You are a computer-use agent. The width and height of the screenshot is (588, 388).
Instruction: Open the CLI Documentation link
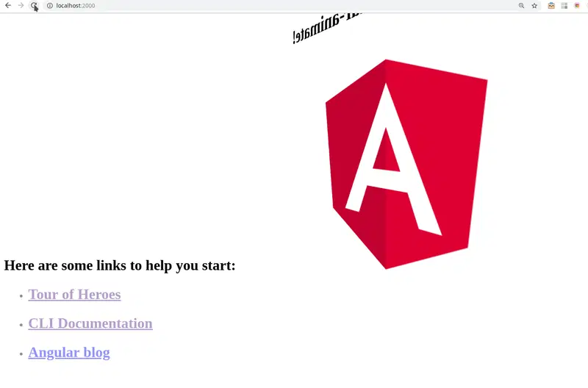pos(90,323)
